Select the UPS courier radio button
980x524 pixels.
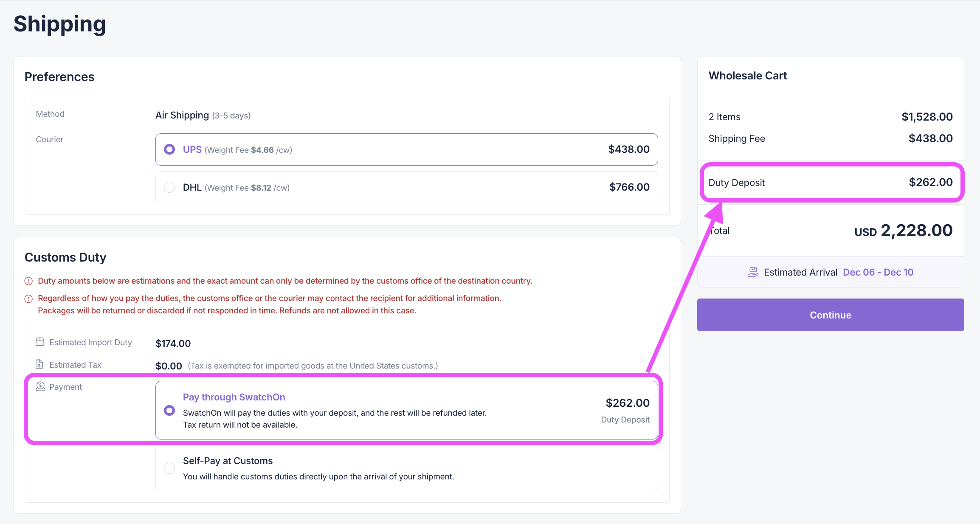(x=169, y=149)
